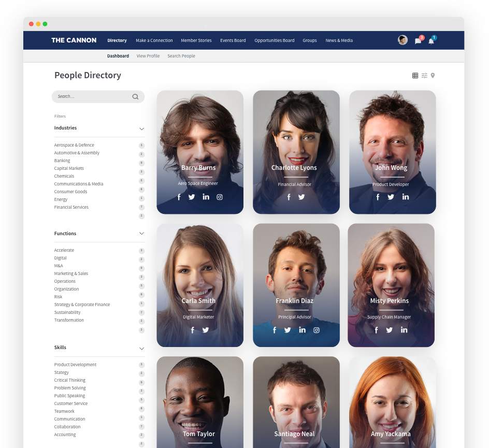This screenshot has height=448, width=489.
Task: Filter by Financial Services
Action: 71,207
